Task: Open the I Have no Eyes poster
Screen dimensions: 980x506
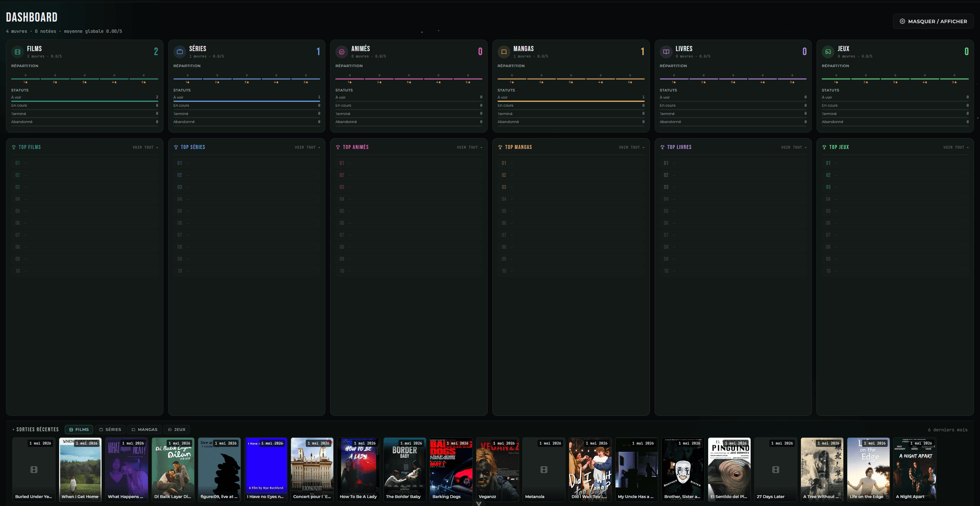Action: [x=266, y=470]
